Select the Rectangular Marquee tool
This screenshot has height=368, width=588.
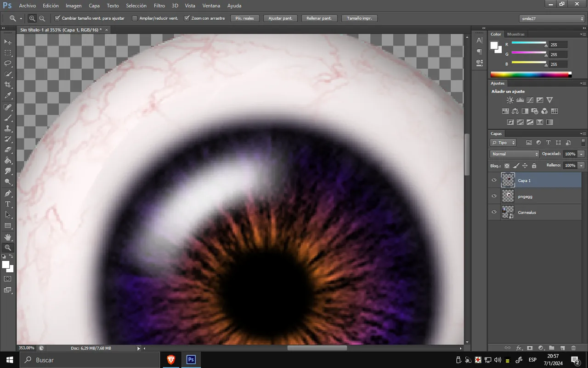8,53
